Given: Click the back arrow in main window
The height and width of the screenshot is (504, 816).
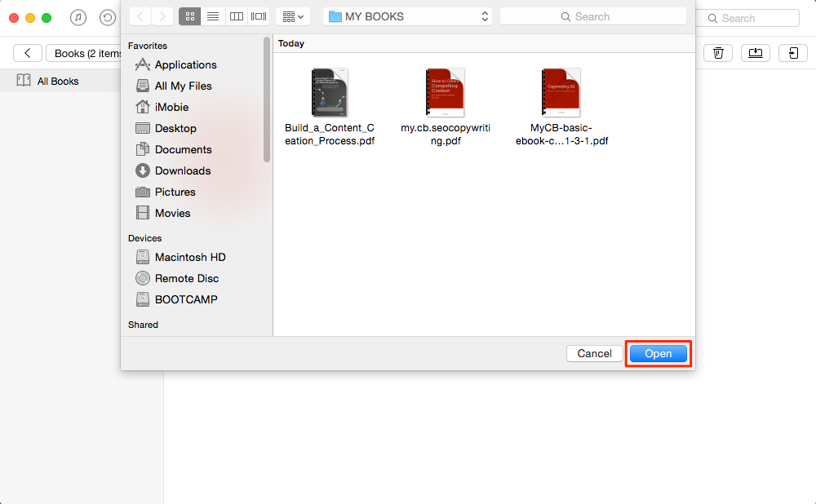Looking at the screenshot, I should click(x=28, y=53).
